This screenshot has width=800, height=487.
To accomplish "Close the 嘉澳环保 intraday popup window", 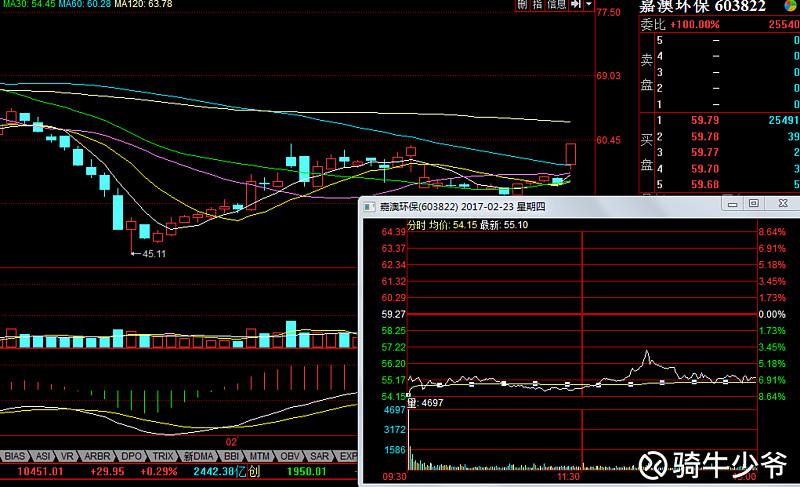I will [x=782, y=203].
